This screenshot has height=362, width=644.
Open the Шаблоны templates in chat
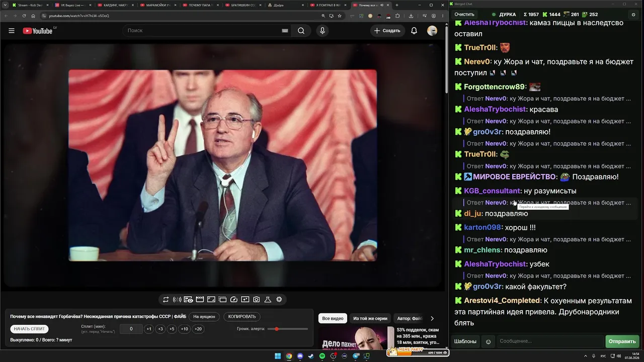point(465,341)
